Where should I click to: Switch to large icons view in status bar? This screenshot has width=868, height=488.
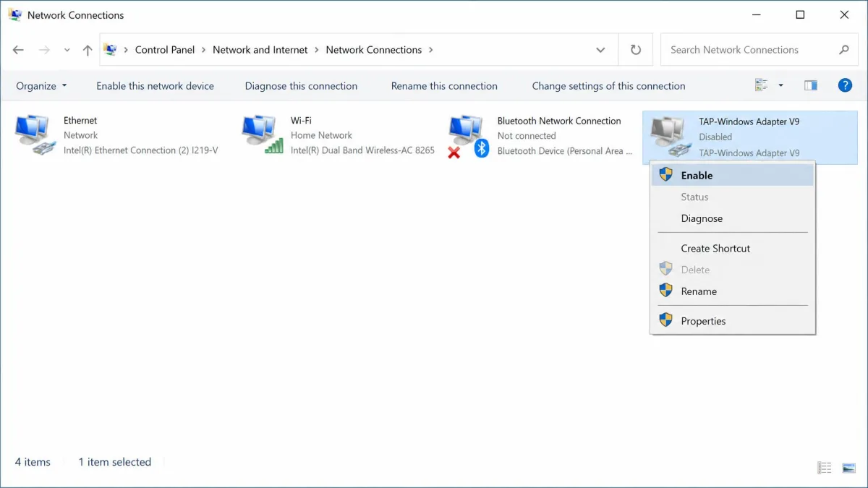pos(848,468)
